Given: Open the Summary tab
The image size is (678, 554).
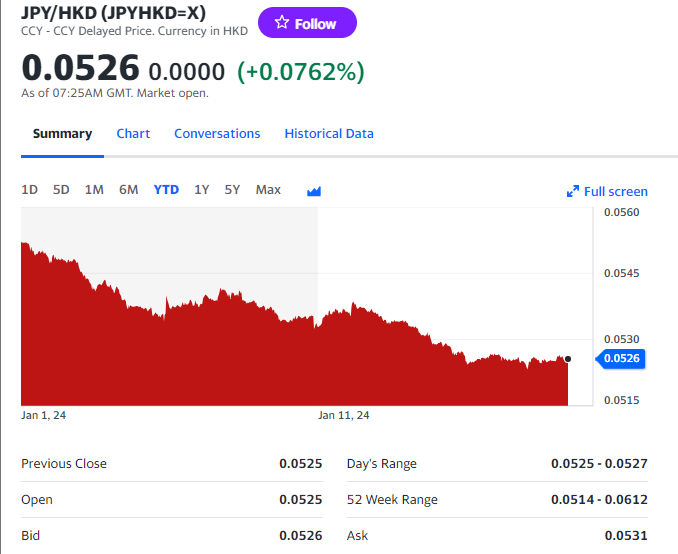Looking at the screenshot, I should pos(62,134).
